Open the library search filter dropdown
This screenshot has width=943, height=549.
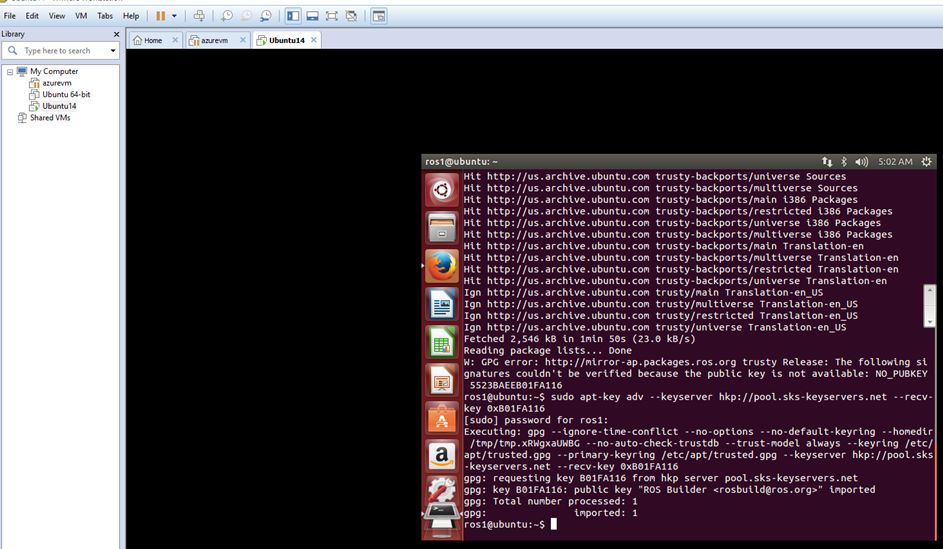[112, 51]
